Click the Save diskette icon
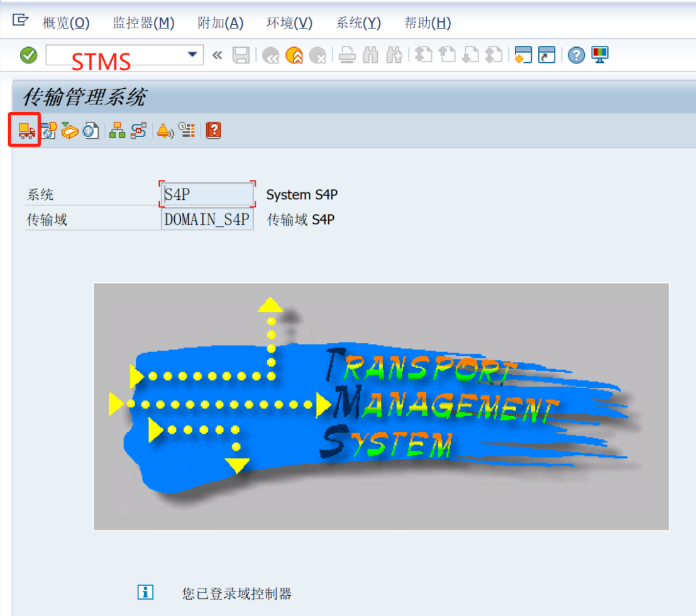The image size is (696, 616). (x=241, y=55)
